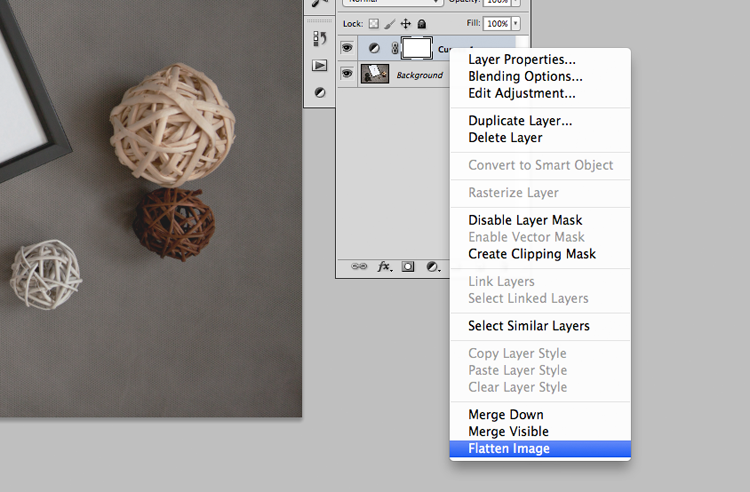The width and height of the screenshot is (750, 492).
Task: Toggle lock image pixels brush icon
Action: point(390,24)
